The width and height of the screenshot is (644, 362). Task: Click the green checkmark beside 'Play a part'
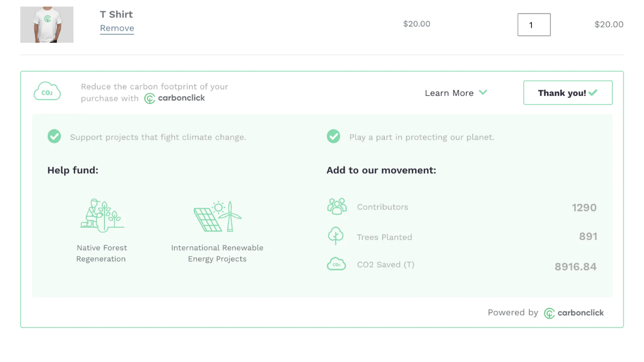333,137
